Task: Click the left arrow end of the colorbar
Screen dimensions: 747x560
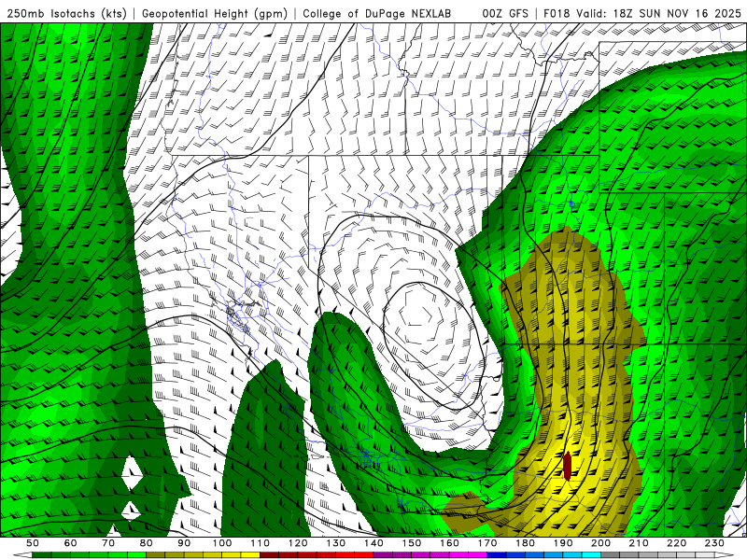Action: 22,555
